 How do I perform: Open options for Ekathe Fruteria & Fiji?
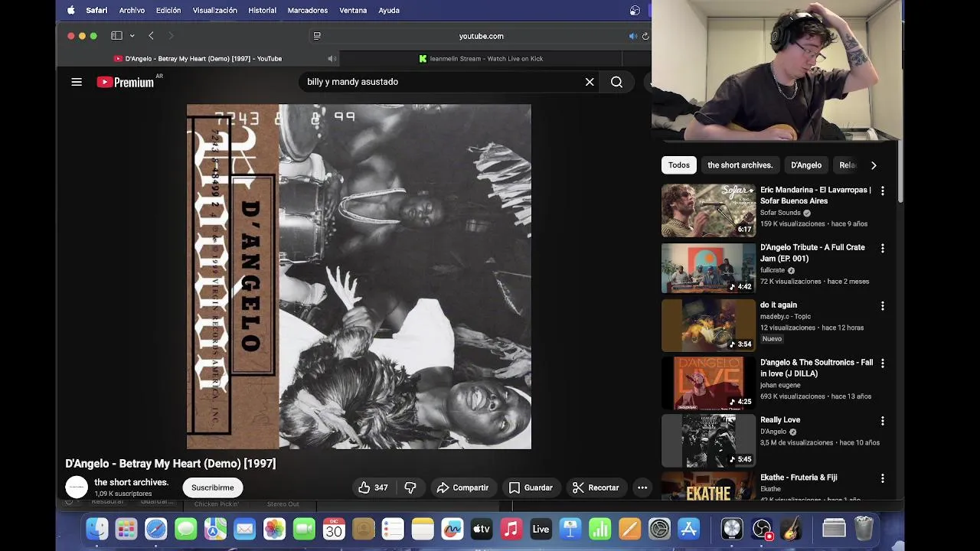(x=882, y=478)
